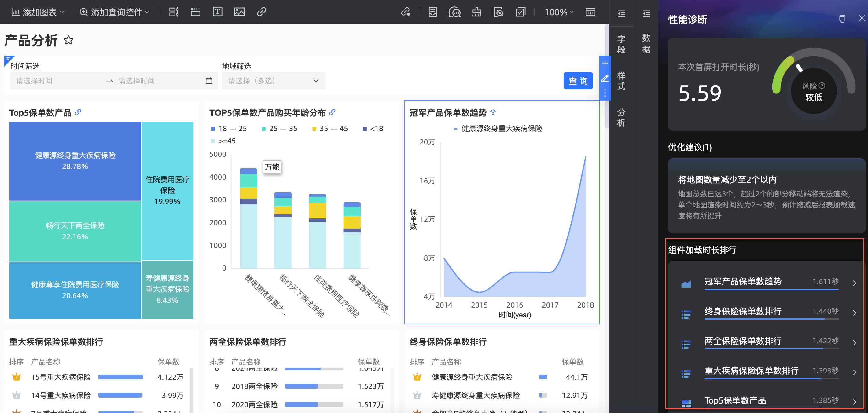Click the plus icon on query control bar
Screen dimensions: 868x413
(x=605, y=63)
